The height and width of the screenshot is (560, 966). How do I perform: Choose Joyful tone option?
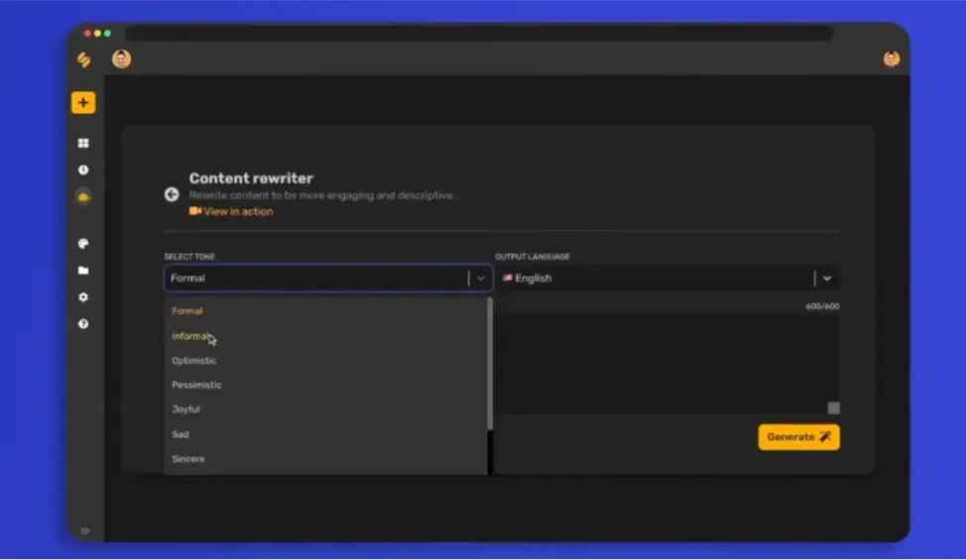point(326,409)
